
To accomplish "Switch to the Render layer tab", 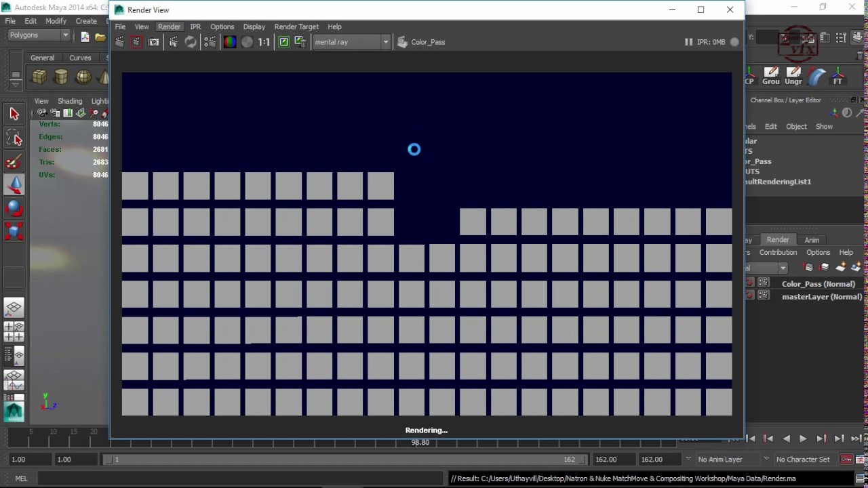I will click(x=778, y=240).
